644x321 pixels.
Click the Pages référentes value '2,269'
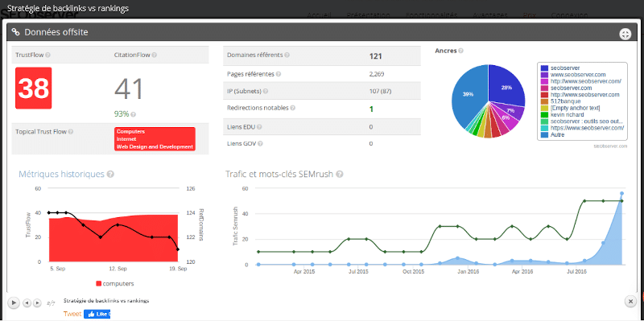click(377, 74)
